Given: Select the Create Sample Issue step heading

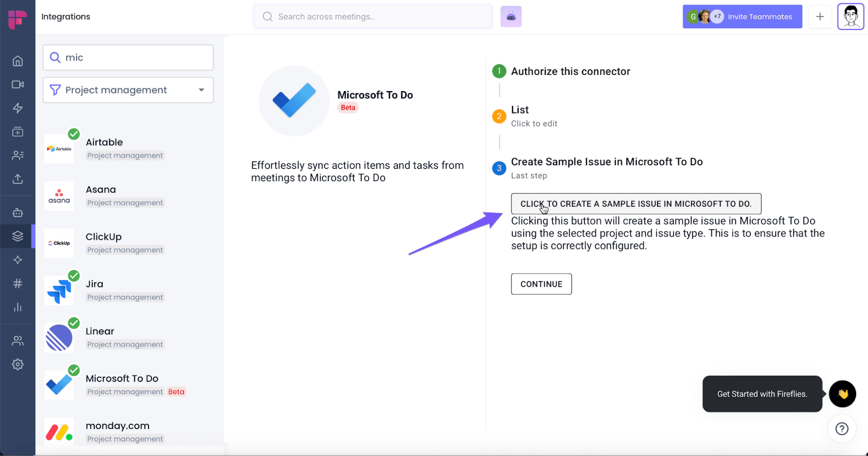Looking at the screenshot, I should tap(607, 162).
